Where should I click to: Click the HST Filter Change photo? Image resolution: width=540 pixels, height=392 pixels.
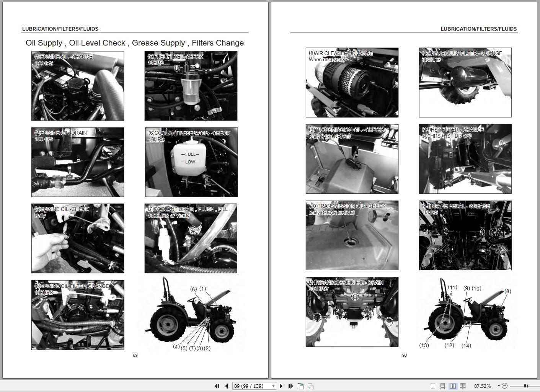pos(465,159)
